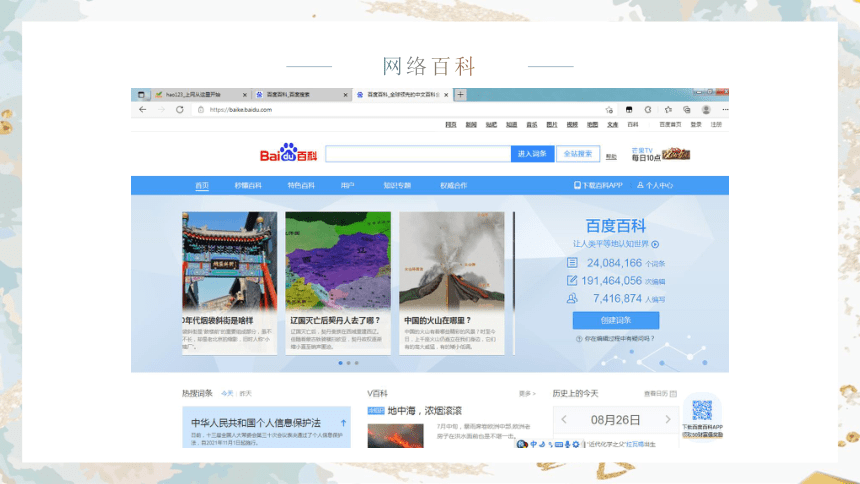This screenshot has height=484, width=860.
Task: Select 用户 in nav bar
Action: [347, 185]
